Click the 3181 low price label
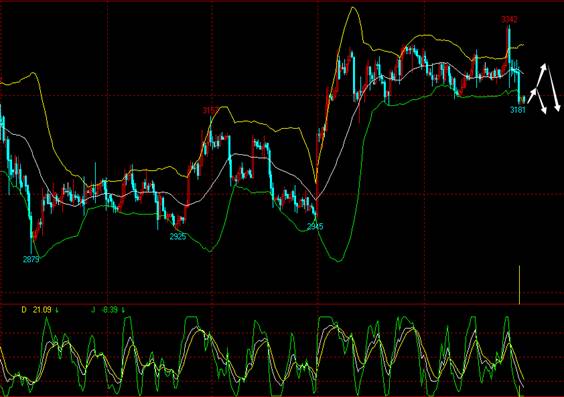Image resolution: width=564 pixels, height=397 pixels. [x=518, y=110]
